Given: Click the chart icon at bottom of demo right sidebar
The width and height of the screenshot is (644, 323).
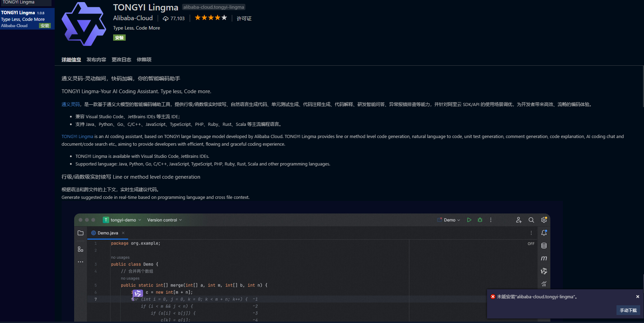Looking at the screenshot, I should click(544, 284).
